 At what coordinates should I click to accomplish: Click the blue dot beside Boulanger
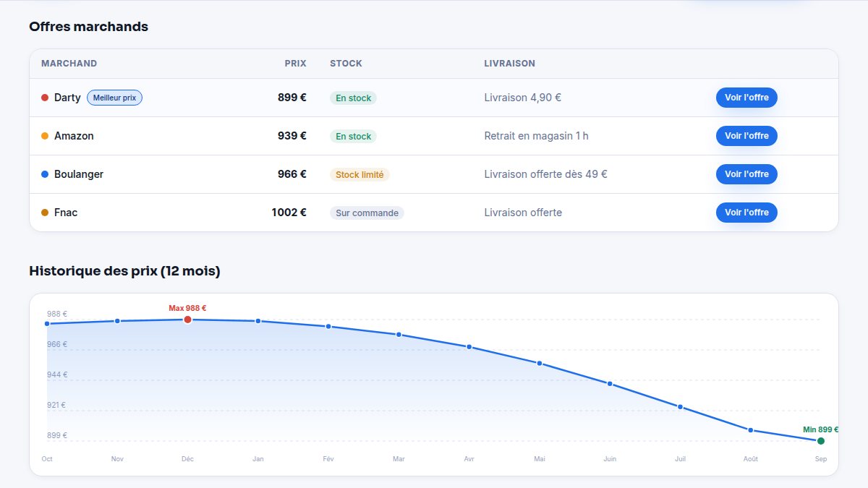[x=45, y=174]
